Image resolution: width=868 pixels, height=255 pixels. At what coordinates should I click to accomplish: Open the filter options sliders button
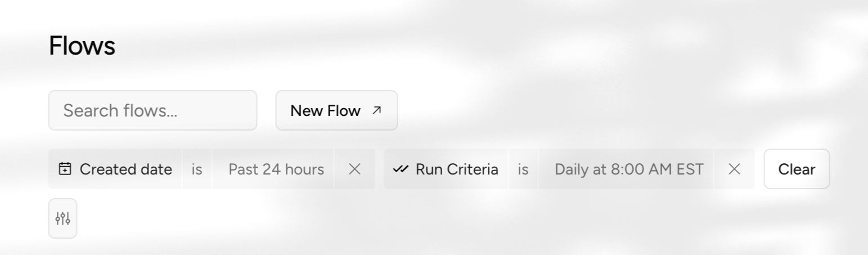tap(62, 218)
